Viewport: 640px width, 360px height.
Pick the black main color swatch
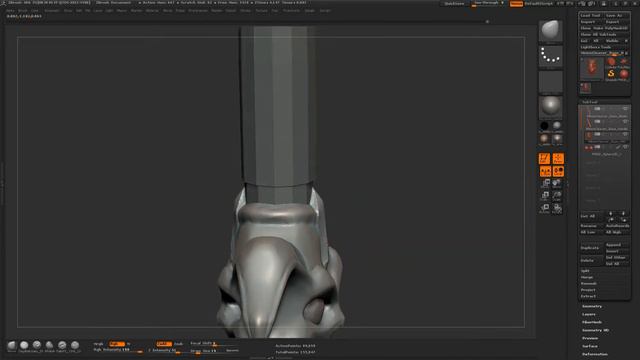(x=544, y=126)
